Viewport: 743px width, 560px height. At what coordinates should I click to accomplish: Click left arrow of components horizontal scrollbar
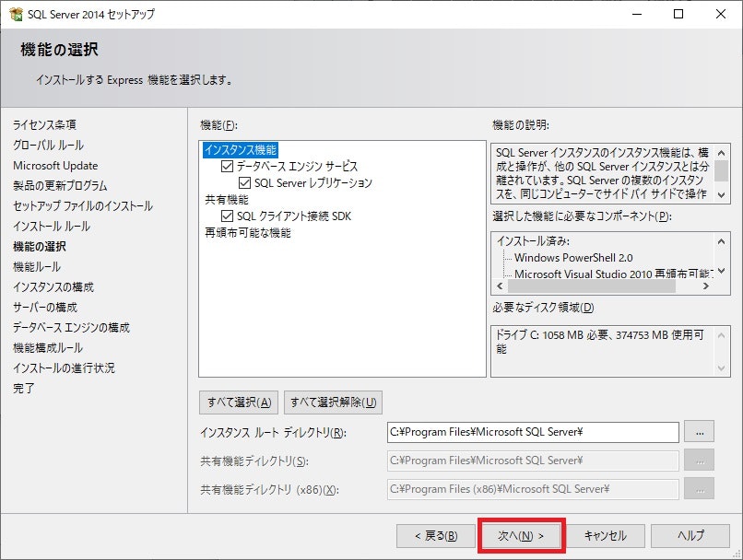click(500, 286)
